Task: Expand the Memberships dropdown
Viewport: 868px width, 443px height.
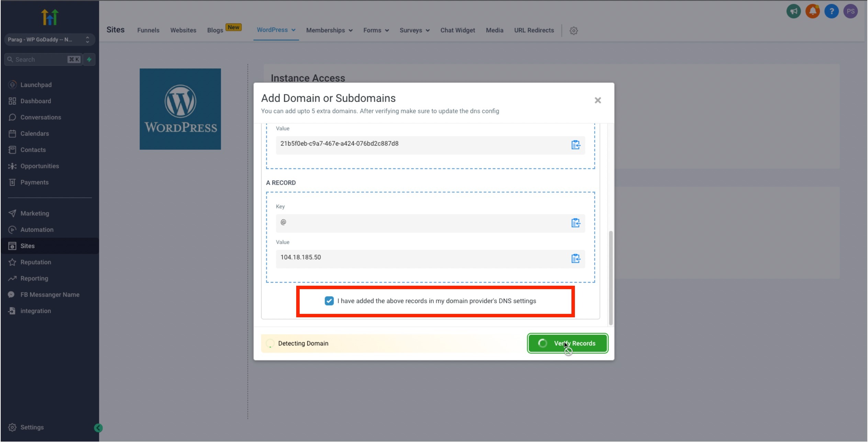Action: [x=329, y=30]
